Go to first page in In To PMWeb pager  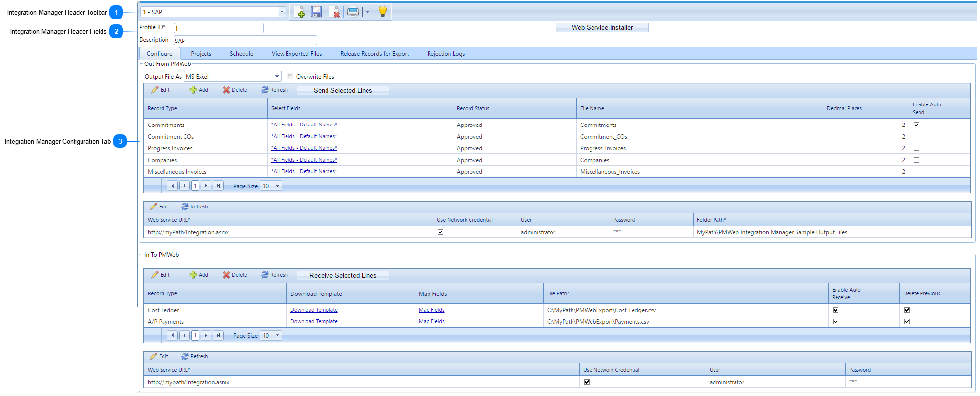(172, 335)
